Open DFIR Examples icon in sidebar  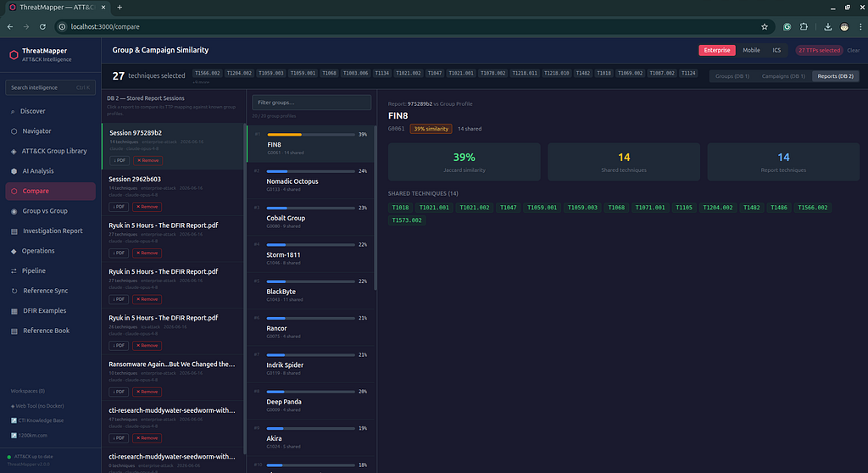pyautogui.click(x=14, y=311)
